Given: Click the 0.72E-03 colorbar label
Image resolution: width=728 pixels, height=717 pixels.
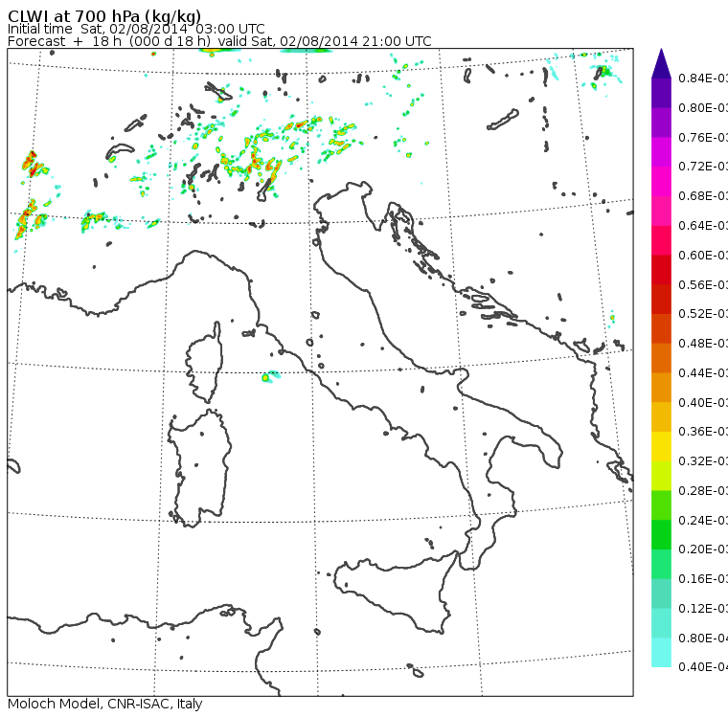Looking at the screenshot, I should point(703,167).
